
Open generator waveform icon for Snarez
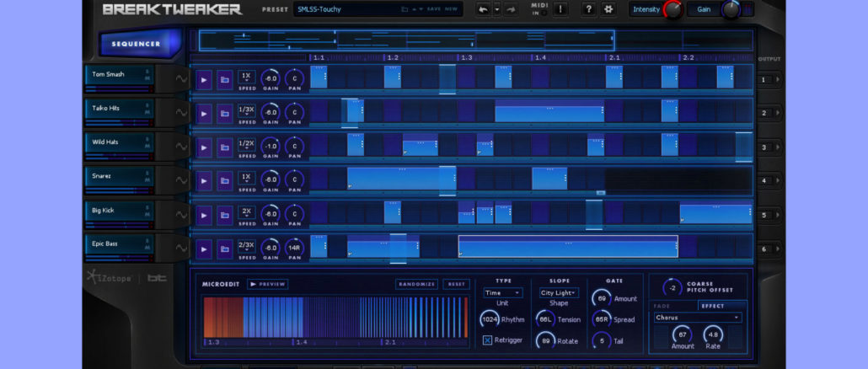[x=181, y=180]
